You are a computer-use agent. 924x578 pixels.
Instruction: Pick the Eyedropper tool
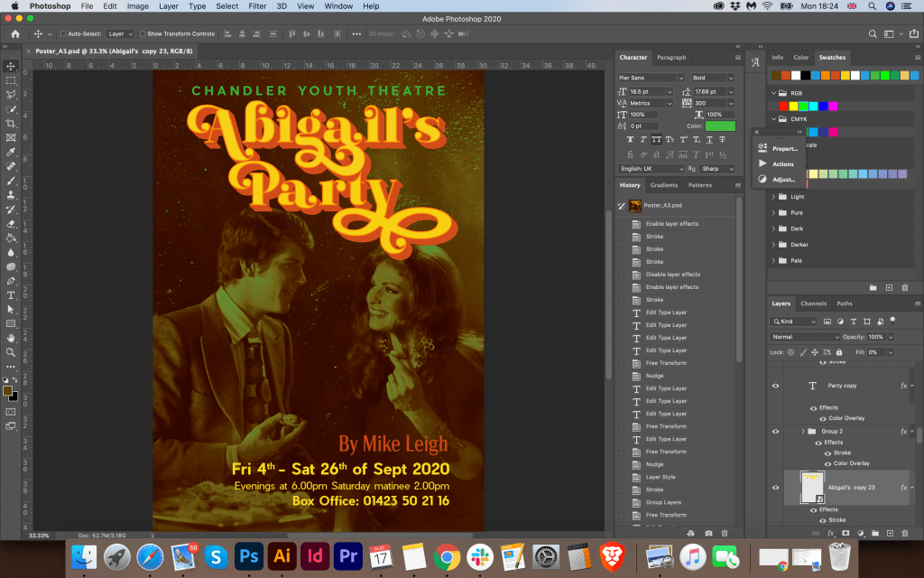click(11, 152)
